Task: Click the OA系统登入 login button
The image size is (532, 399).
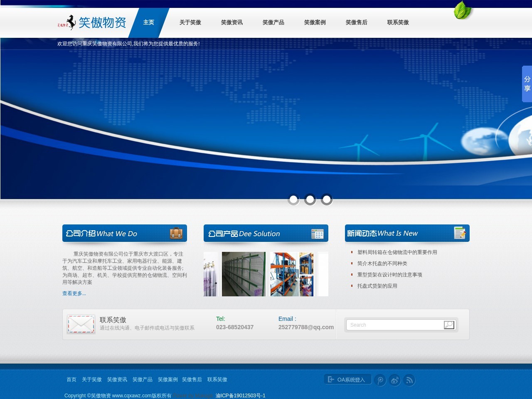Action: click(348, 379)
